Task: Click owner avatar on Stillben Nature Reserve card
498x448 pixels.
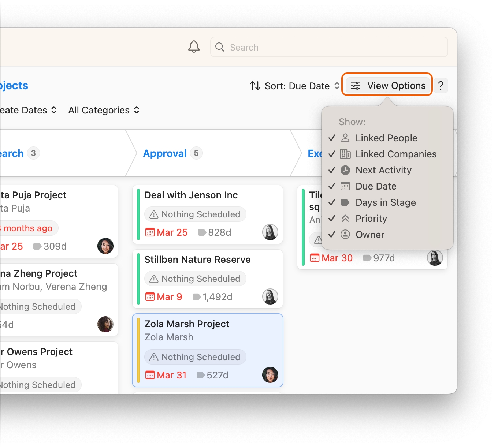Action: click(270, 296)
